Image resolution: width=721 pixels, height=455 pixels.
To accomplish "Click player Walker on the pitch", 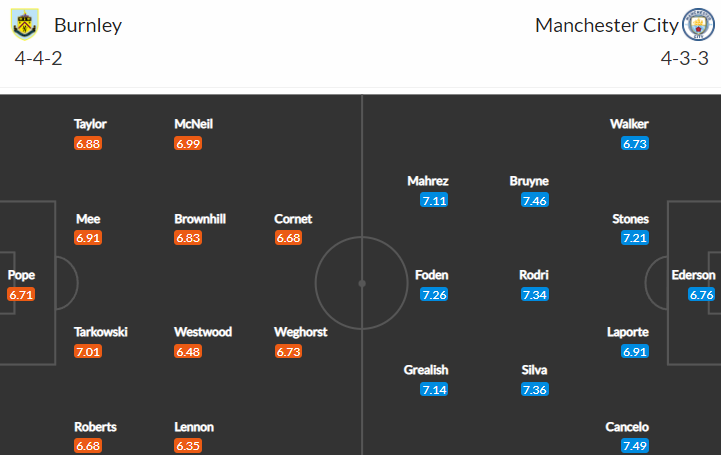I will click(x=629, y=124).
